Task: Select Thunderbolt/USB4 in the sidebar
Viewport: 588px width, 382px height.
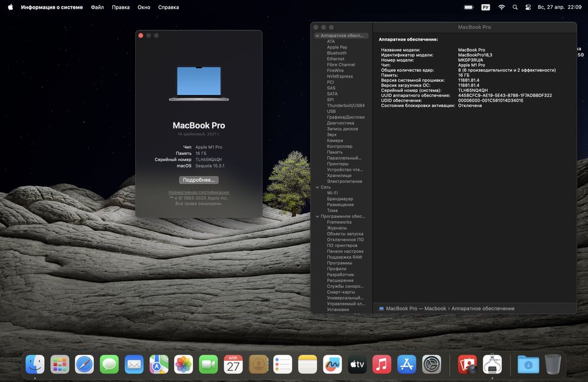Action: click(x=346, y=105)
